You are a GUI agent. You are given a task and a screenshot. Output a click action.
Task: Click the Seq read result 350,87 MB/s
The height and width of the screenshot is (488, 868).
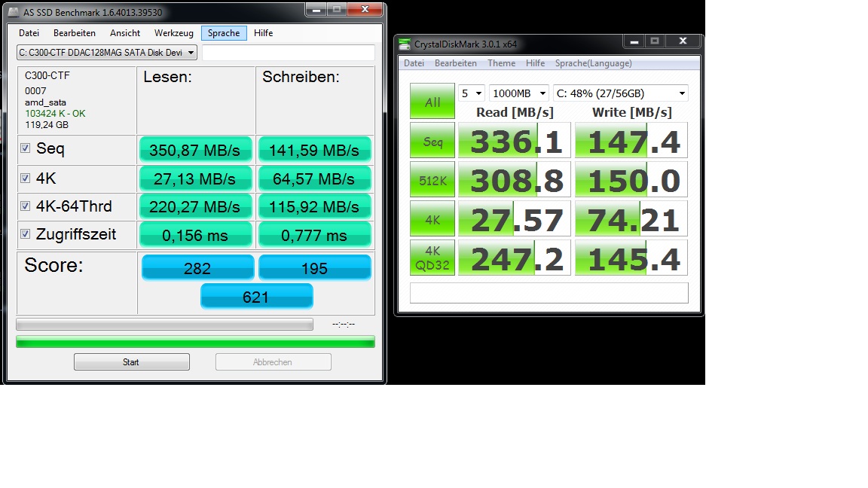[x=195, y=150]
